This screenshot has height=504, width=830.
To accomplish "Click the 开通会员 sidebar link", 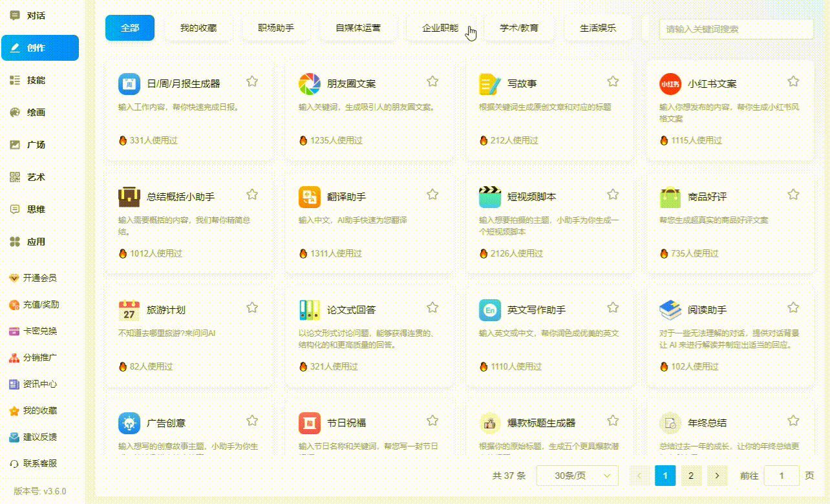I will tap(39, 278).
